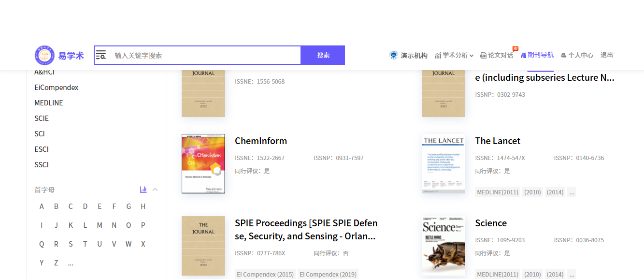
Task: Open 个人中心 user profile
Action: [x=577, y=56]
